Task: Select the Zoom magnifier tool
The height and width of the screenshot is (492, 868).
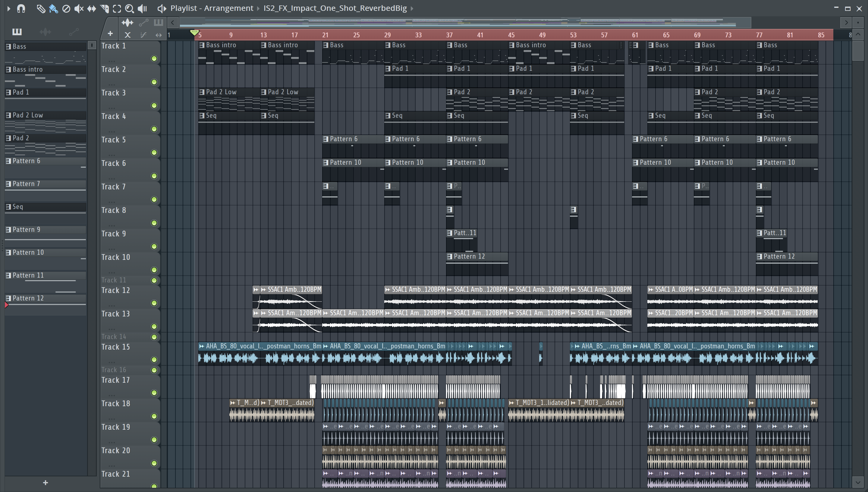Action: 130,8
